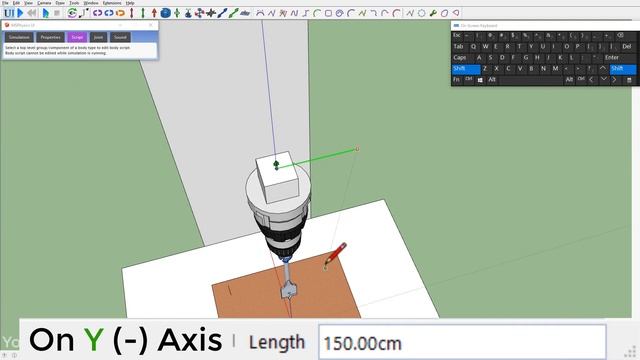Screen dimensions: 640x360
Task: Select the green diagonal rod joint icon
Action: tap(233, 13)
